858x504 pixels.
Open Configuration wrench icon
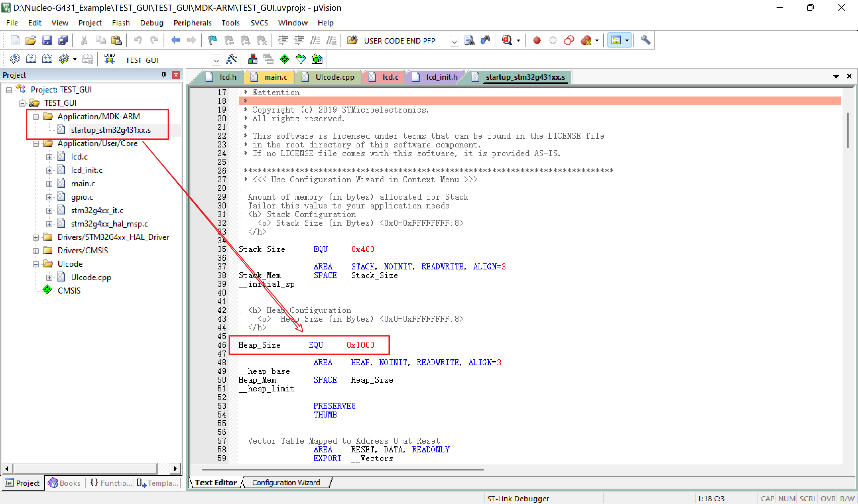point(645,41)
